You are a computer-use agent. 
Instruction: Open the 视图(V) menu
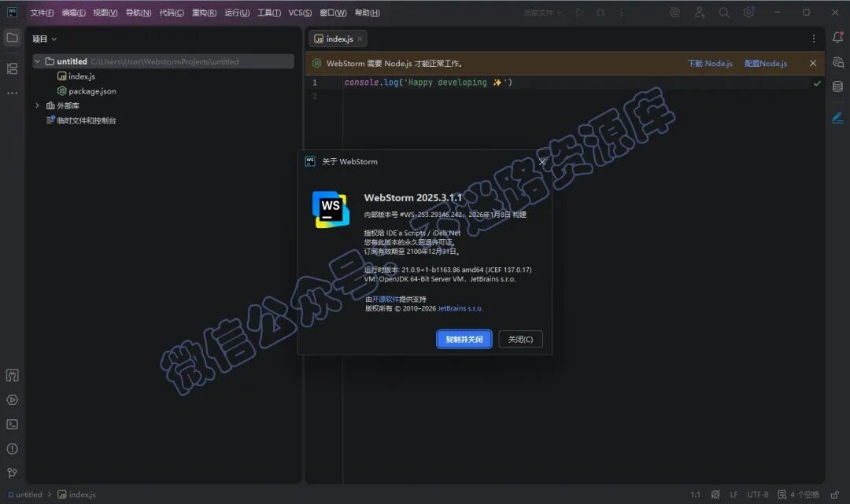point(105,13)
